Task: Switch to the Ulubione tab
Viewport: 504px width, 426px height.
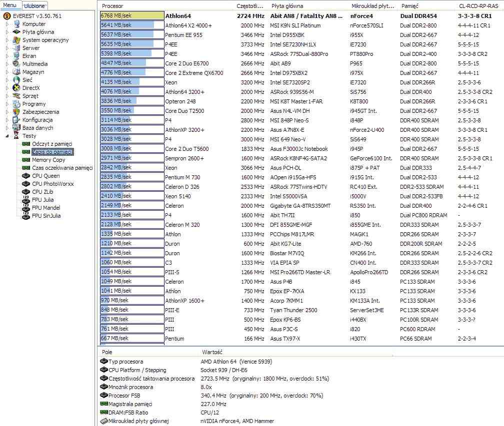Action: point(34,6)
